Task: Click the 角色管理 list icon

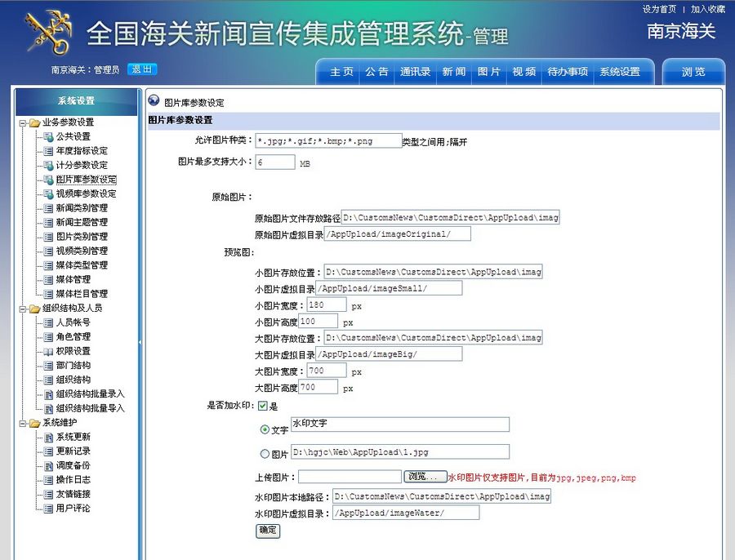Action: [48, 337]
